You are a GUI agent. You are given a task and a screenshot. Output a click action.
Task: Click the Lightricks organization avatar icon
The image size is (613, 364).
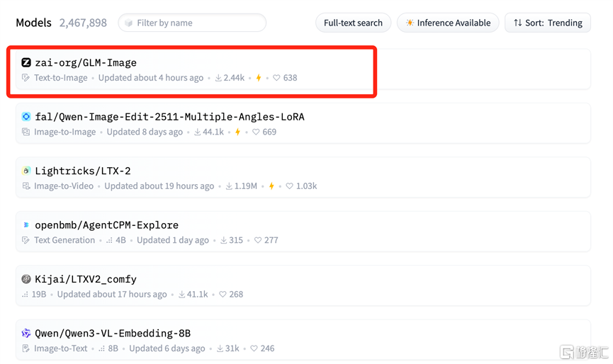[x=26, y=171]
